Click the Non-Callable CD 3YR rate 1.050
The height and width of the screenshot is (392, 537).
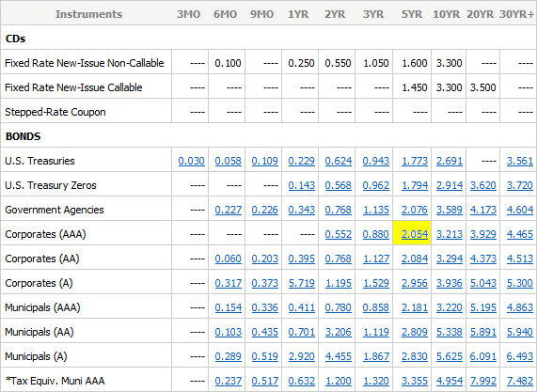[375, 63]
